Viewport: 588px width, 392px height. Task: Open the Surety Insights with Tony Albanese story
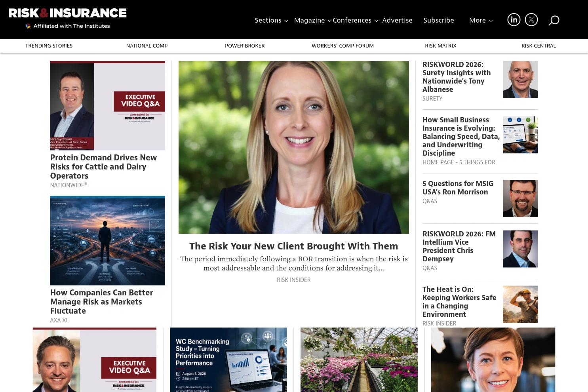(457, 77)
